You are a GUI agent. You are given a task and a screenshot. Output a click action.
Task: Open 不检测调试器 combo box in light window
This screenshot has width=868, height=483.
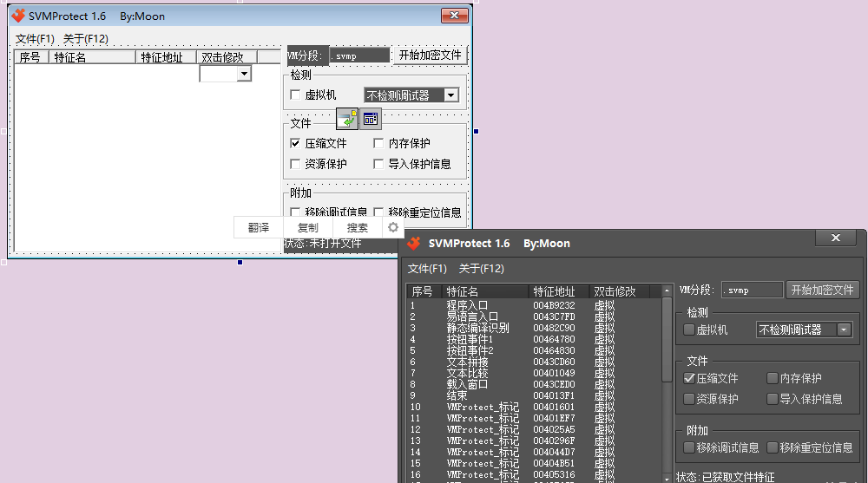tap(450, 95)
